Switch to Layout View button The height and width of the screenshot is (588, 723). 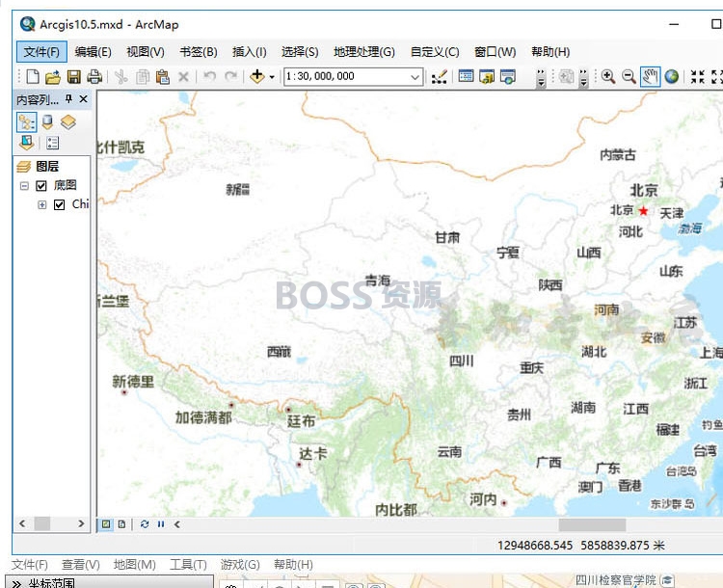point(121,523)
